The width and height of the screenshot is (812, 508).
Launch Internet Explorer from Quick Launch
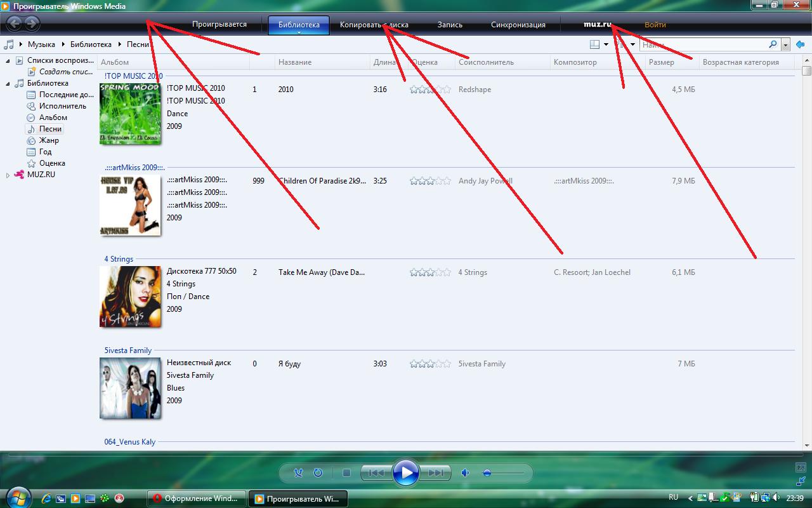[x=46, y=498]
